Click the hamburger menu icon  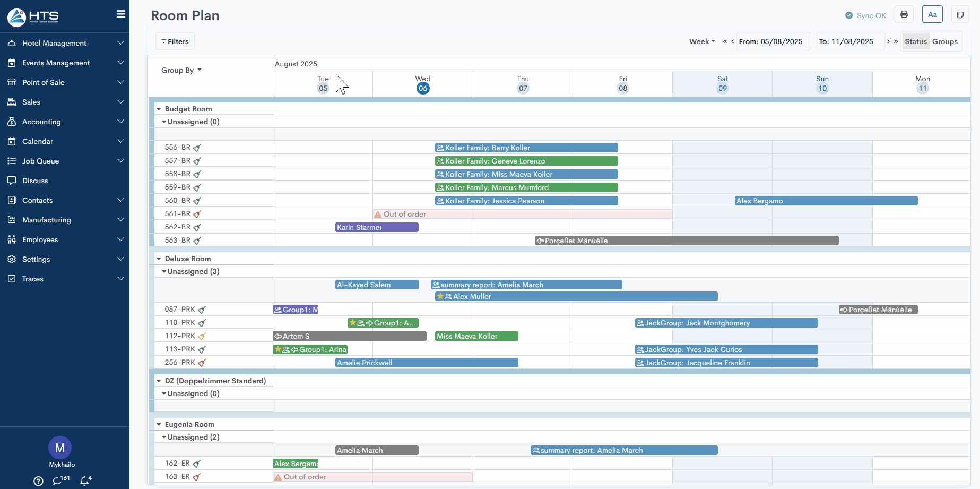coord(121,14)
